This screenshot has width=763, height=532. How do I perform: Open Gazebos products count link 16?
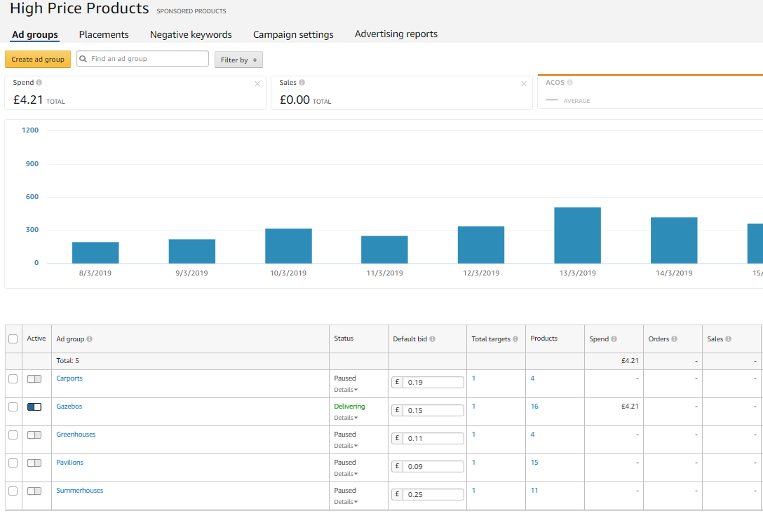pyautogui.click(x=534, y=407)
